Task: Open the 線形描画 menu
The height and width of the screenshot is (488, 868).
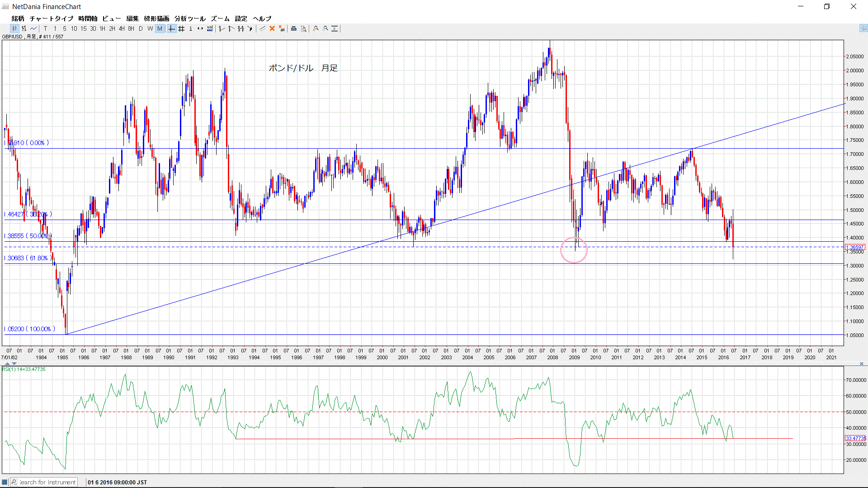Action: click(156, 19)
